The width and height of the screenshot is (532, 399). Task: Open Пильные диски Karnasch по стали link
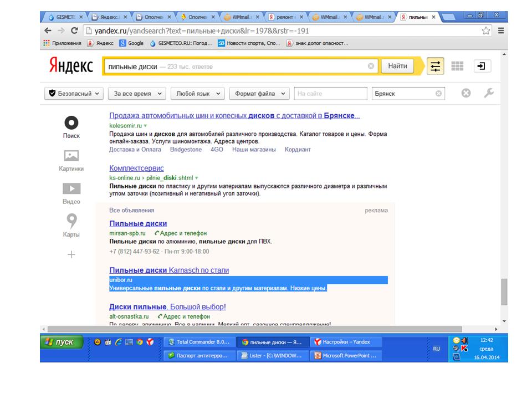click(x=169, y=270)
